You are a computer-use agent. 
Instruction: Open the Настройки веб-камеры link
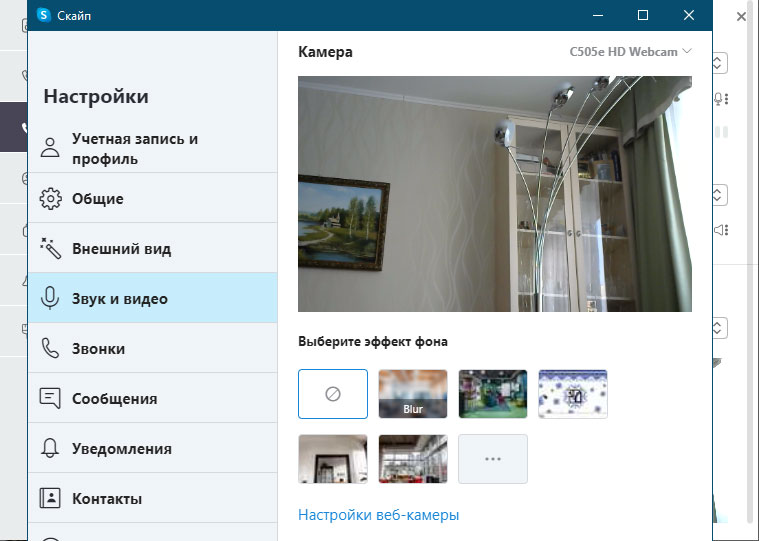coord(379,515)
